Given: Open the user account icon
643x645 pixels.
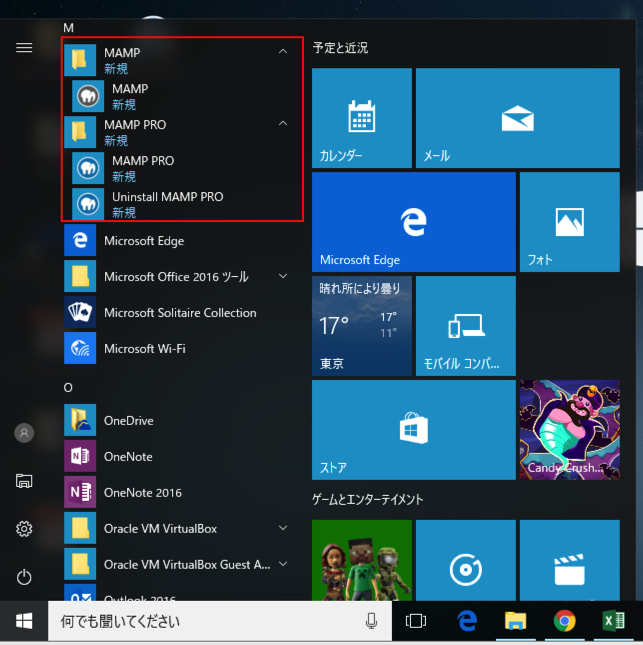Looking at the screenshot, I should pos(24,433).
